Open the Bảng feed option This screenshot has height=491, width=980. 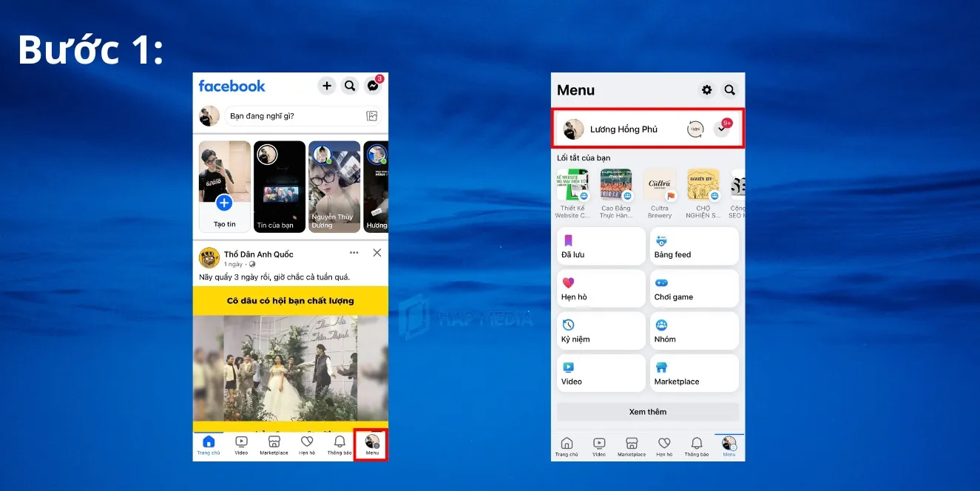coord(694,245)
